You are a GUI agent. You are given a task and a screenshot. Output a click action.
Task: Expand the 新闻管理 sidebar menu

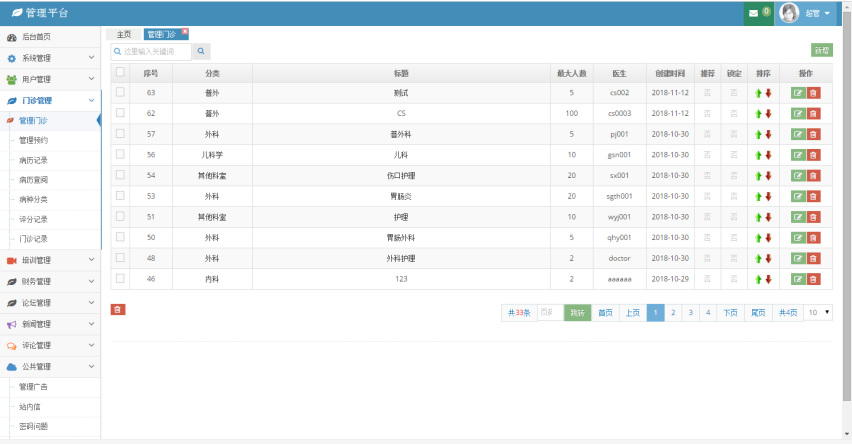[x=50, y=324]
